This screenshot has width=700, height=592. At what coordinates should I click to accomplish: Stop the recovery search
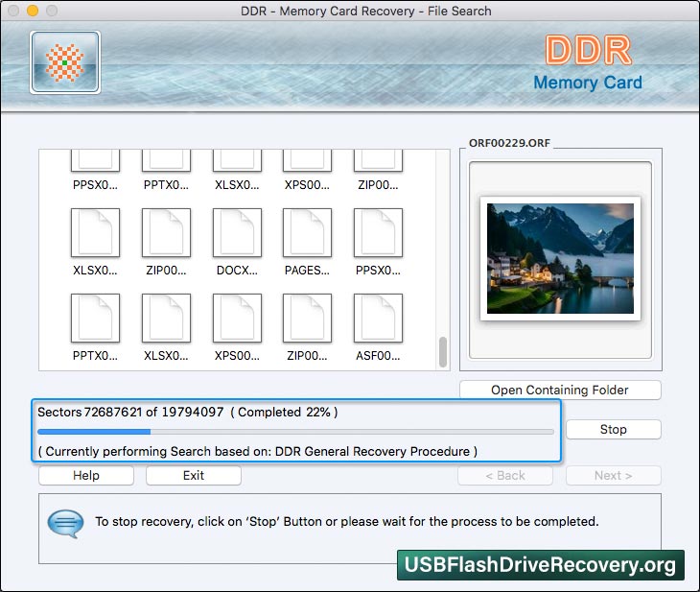[x=614, y=429]
